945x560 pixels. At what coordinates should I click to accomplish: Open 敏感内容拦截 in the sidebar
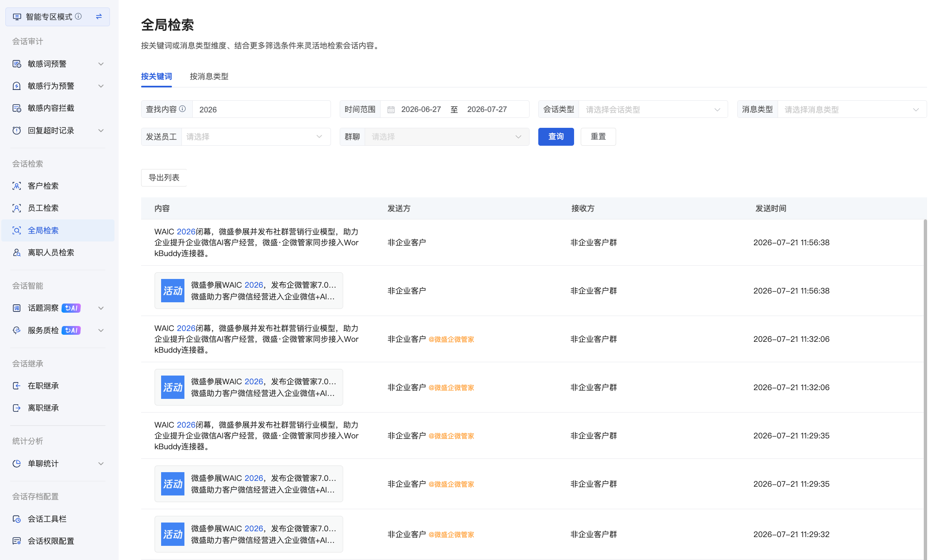pyautogui.click(x=58, y=108)
